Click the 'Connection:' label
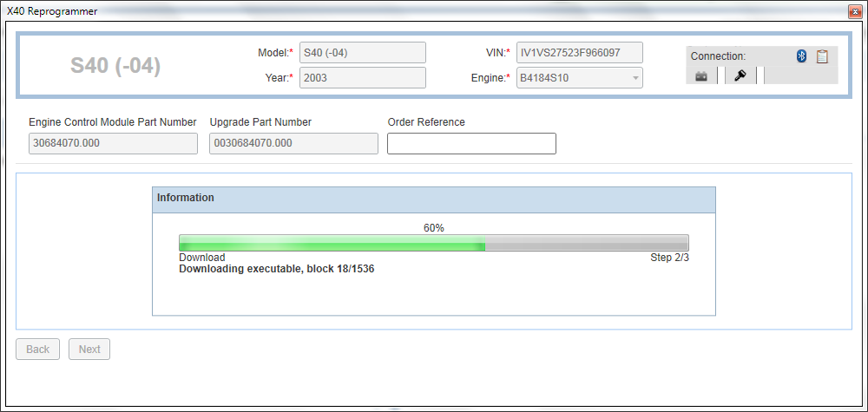Image resolution: width=868 pixels, height=412 pixels. point(718,56)
